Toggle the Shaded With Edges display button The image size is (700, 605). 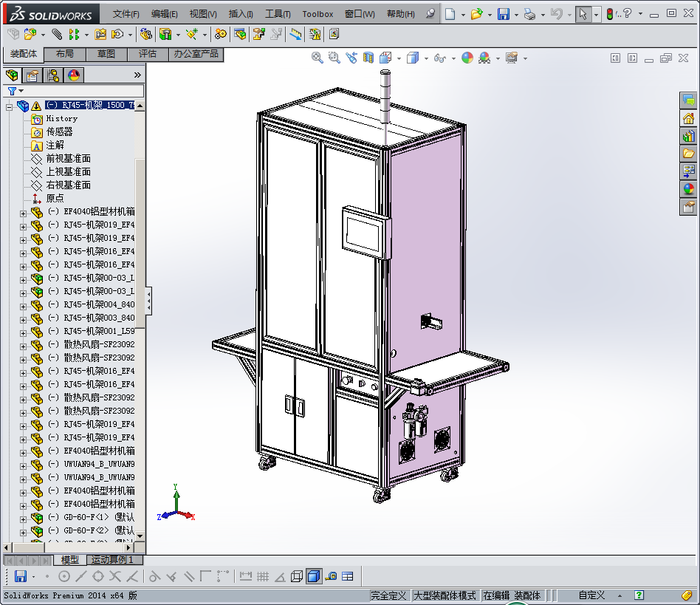click(314, 576)
